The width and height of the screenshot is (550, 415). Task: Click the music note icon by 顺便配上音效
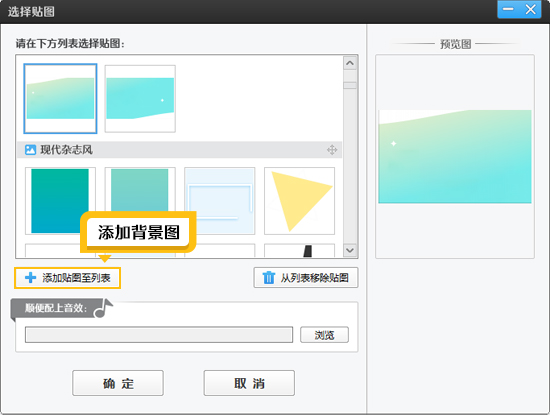click(x=104, y=308)
